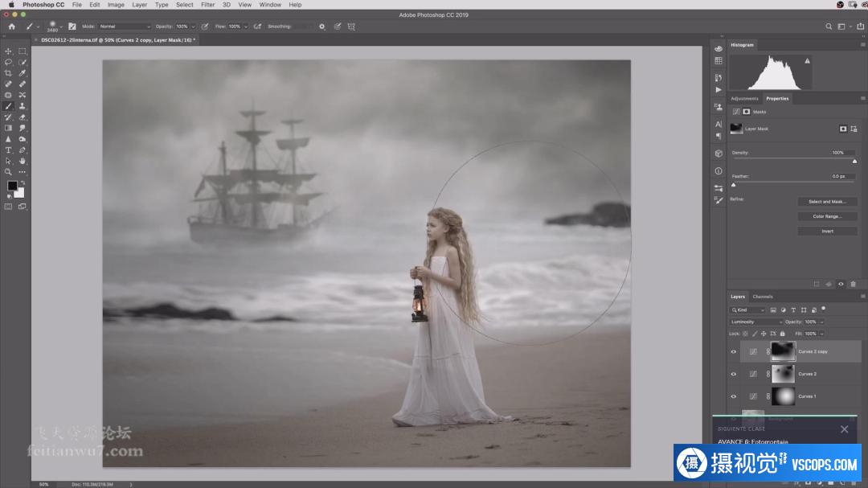Open the tool preset picker arrow
This screenshot has width=868, height=488.
point(38,27)
